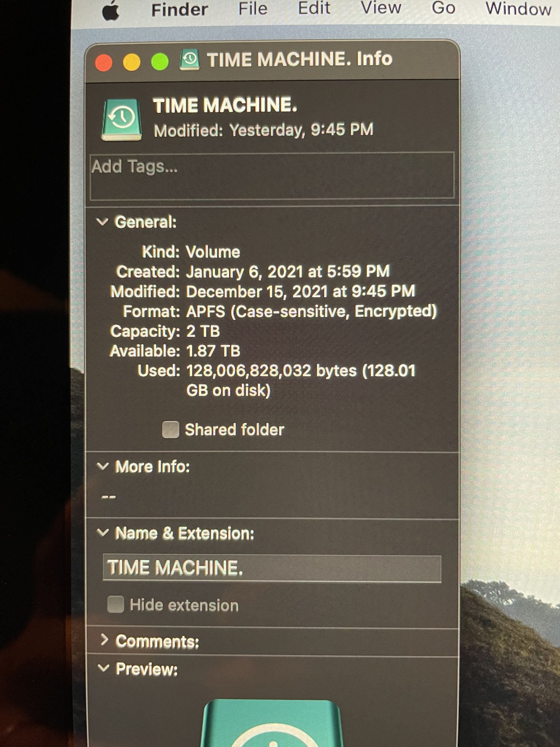Collapse the General section
This screenshot has width=560, height=747.
tap(102, 222)
